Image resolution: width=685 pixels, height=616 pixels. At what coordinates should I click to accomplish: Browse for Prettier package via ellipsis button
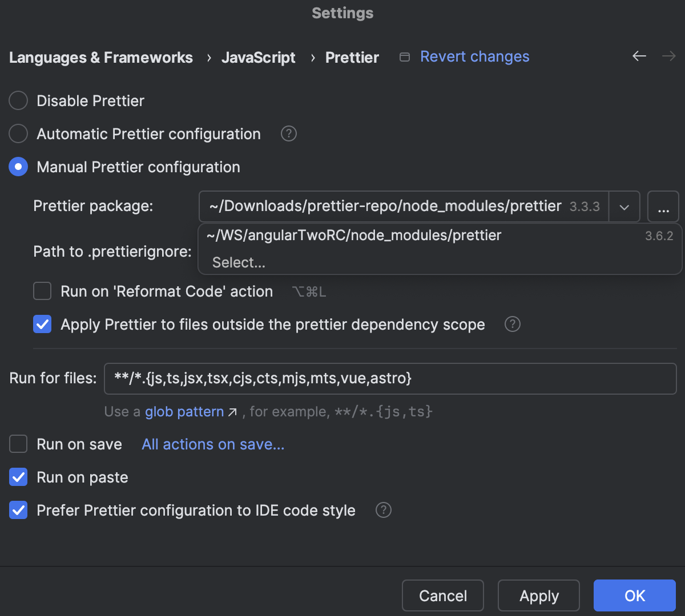663,206
